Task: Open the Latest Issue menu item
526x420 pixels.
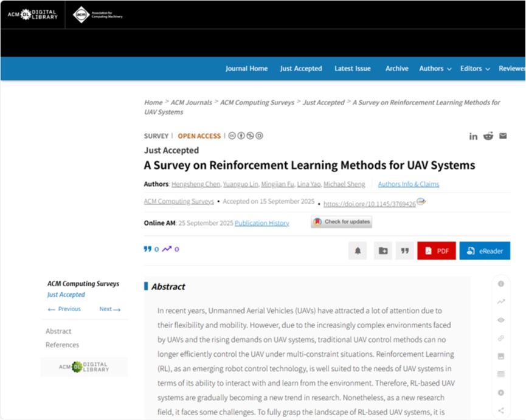Action: point(352,69)
